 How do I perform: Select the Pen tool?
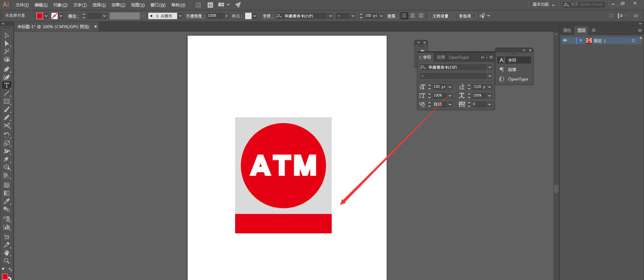7,69
